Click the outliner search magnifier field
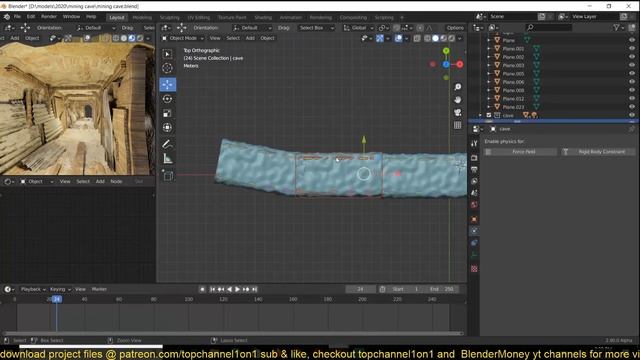 [549, 27]
